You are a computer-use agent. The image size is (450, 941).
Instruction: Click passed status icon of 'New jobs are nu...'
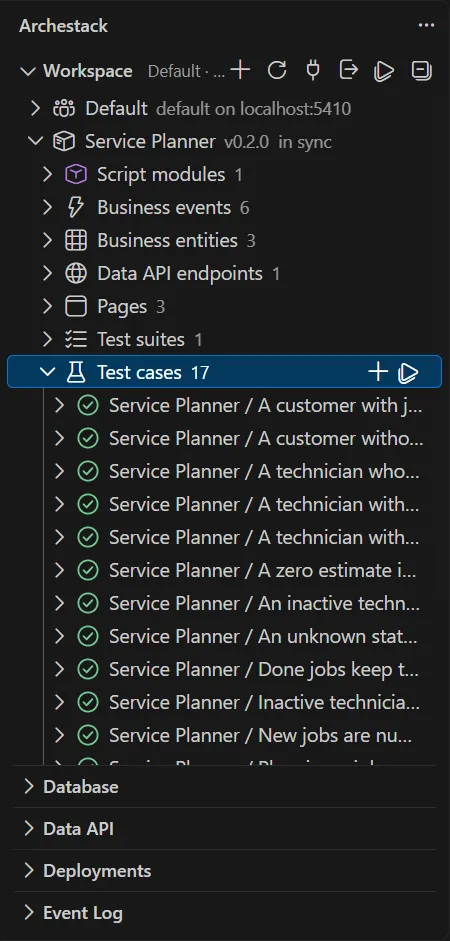pos(88,735)
